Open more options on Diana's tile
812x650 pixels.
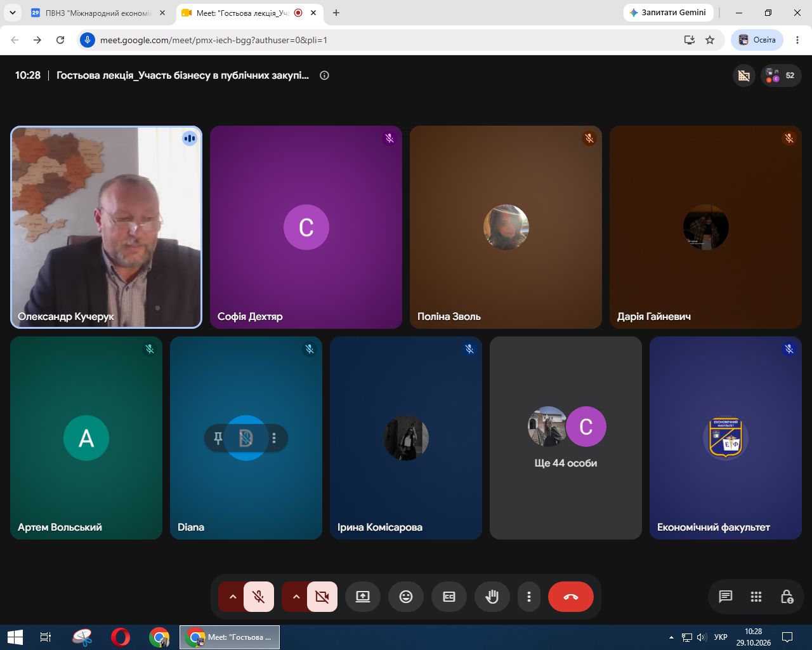(x=274, y=438)
